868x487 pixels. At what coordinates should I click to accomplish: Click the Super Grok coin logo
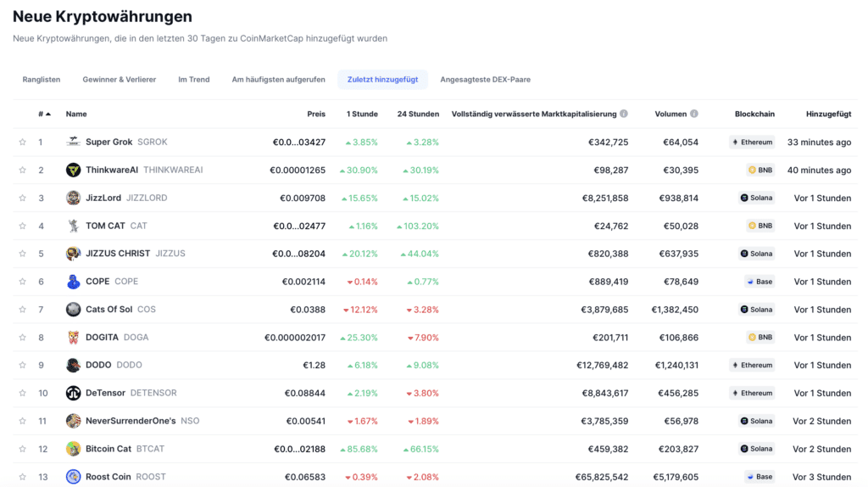(x=74, y=142)
